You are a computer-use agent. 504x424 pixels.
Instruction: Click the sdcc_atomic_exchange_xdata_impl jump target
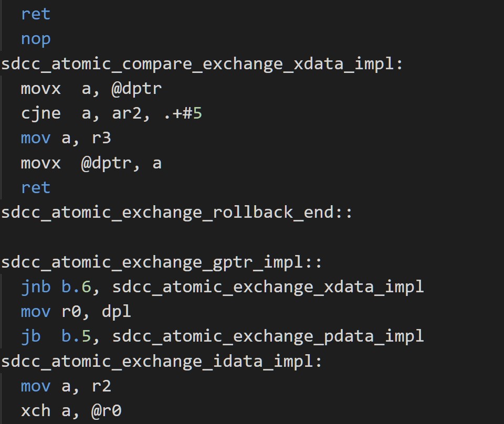[x=268, y=287]
